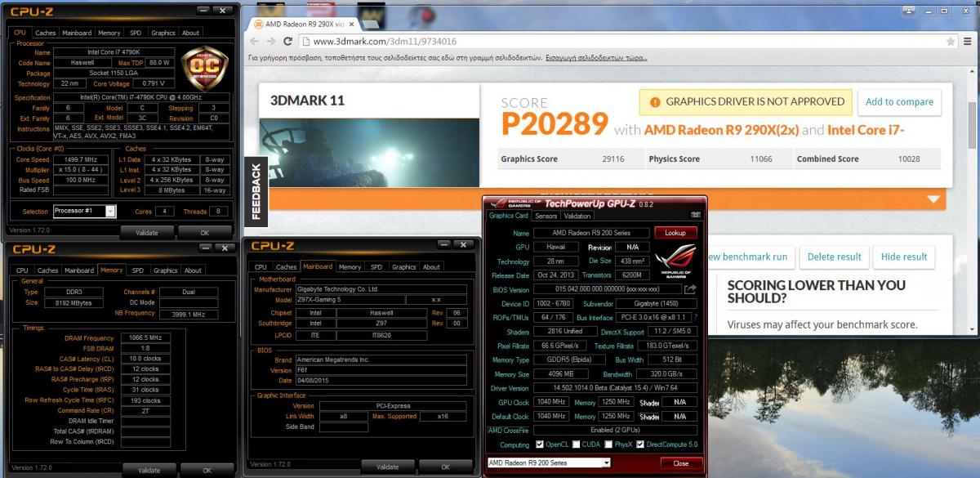Image resolution: width=980 pixels, height=478 pixels.
Task: Bookmark this page with the star icon
Action: [x=950, y=41]
